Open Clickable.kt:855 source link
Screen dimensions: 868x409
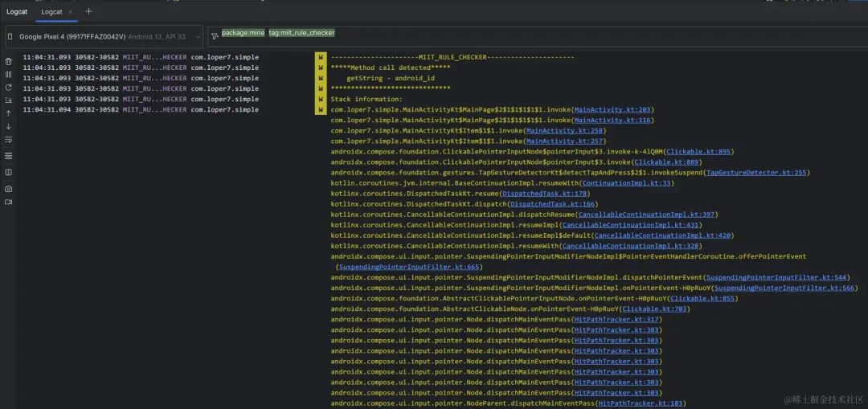[x=702, y=298]
